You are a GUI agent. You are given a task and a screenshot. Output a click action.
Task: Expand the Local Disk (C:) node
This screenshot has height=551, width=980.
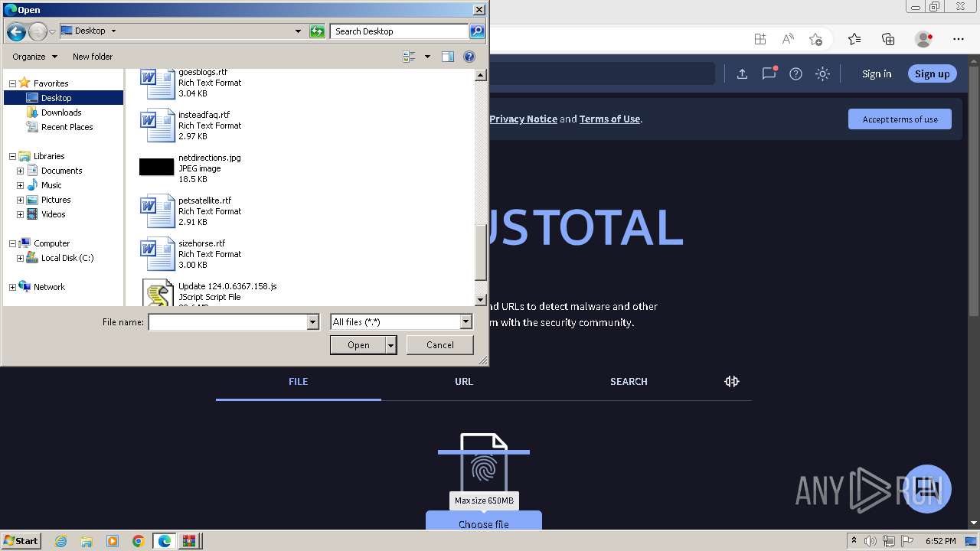click(x=20, y=258)
